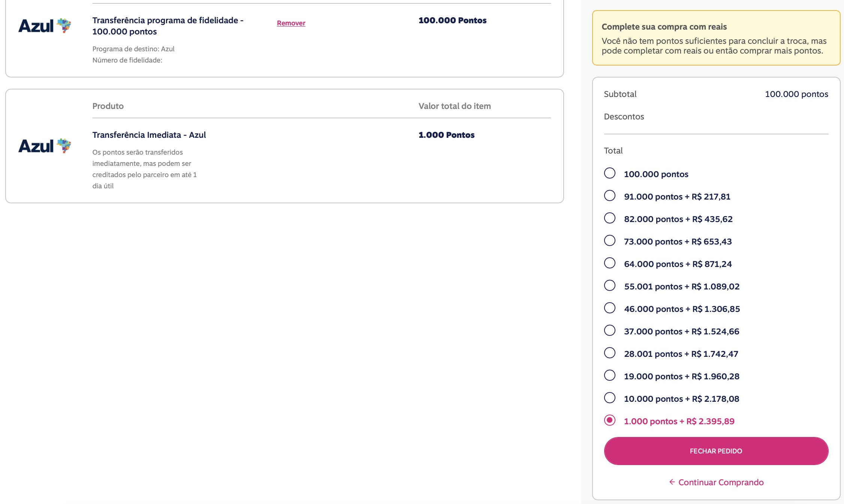Choose 82.000 pontos + R$ 435,62 option
This screenshot has width=844, height=504.
point(610,218)
